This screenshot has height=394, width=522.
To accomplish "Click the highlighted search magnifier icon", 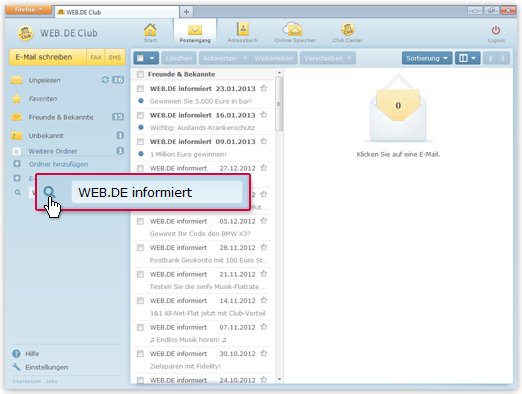I will pos(49,192).
